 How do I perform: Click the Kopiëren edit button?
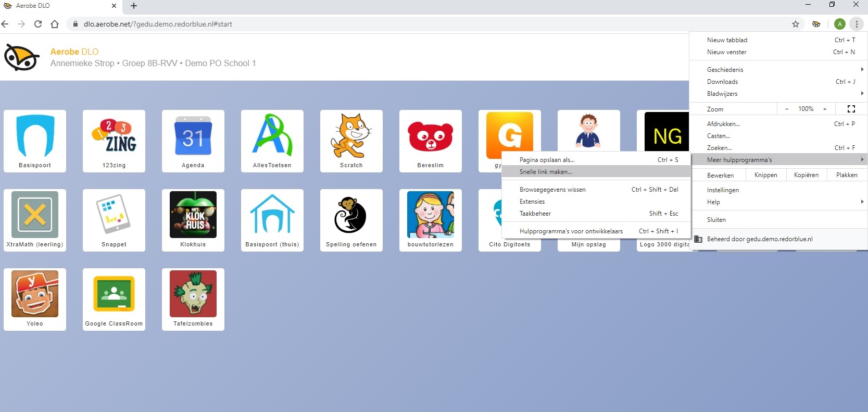(806, 175)
